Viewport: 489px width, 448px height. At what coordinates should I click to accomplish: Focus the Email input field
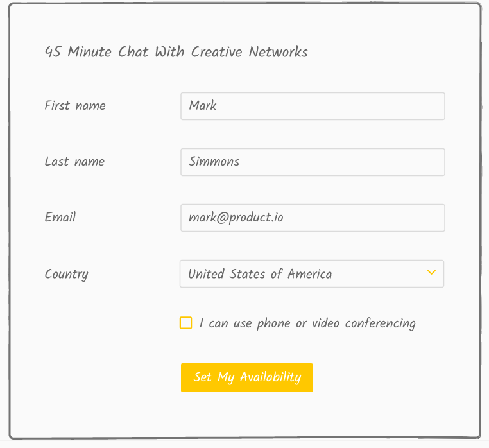click(313, 218)
